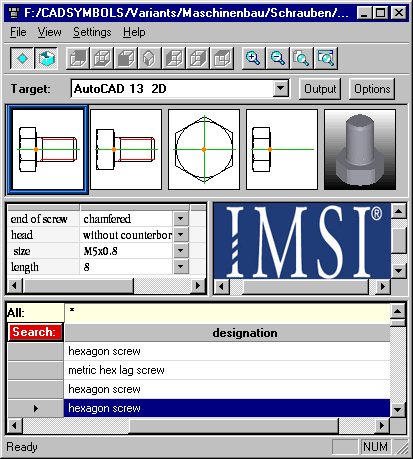Open the length 8 dropdown
This screenshot has width=413, height=459.
click(x=181, y=267)
